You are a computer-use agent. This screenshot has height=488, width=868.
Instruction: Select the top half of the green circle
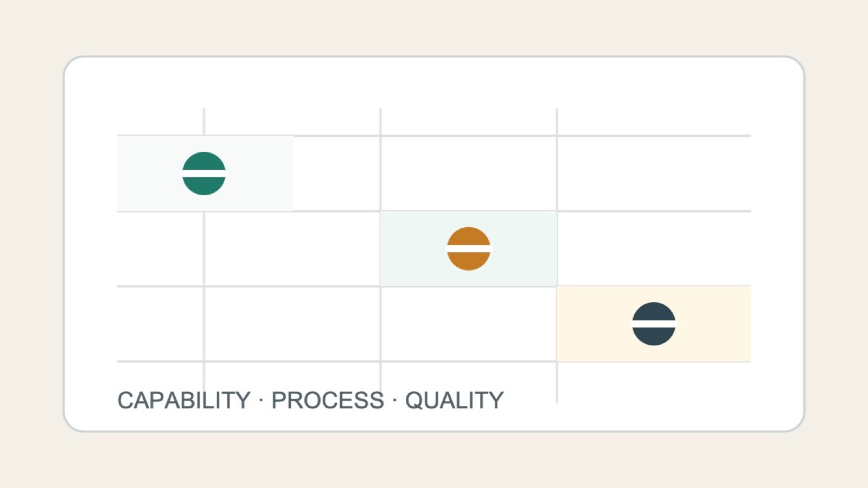204,161
